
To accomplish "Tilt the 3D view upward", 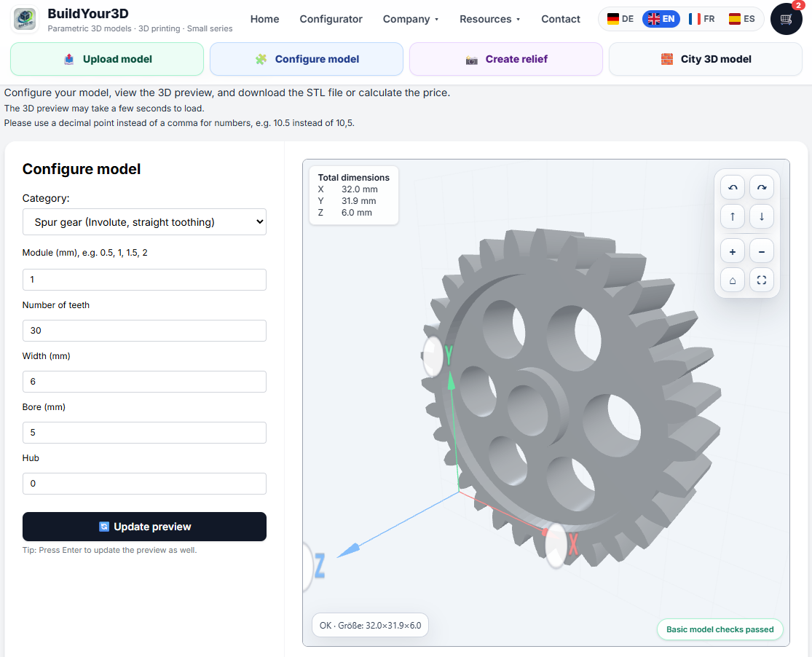I will pyautogui.click(x=732, y=216).
